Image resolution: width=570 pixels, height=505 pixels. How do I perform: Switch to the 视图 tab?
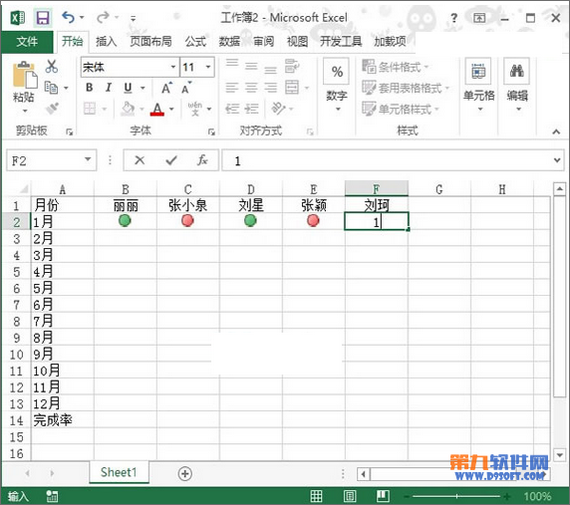point(297,41)
